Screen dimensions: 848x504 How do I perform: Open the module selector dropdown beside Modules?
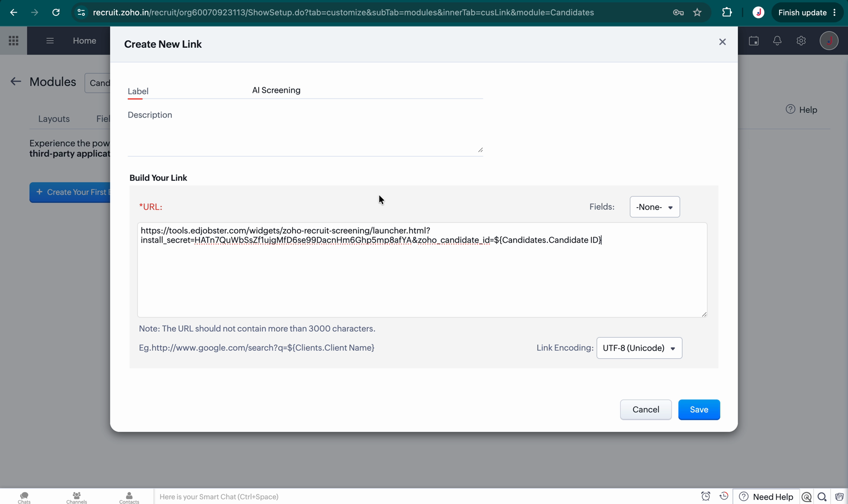98,83
